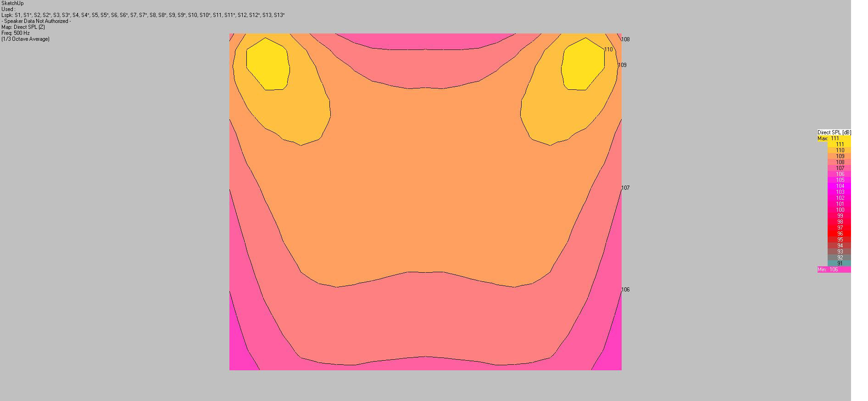Click the 100 dB legend swatch
This screenshot has width=868, height=401.
coord(839,210)
